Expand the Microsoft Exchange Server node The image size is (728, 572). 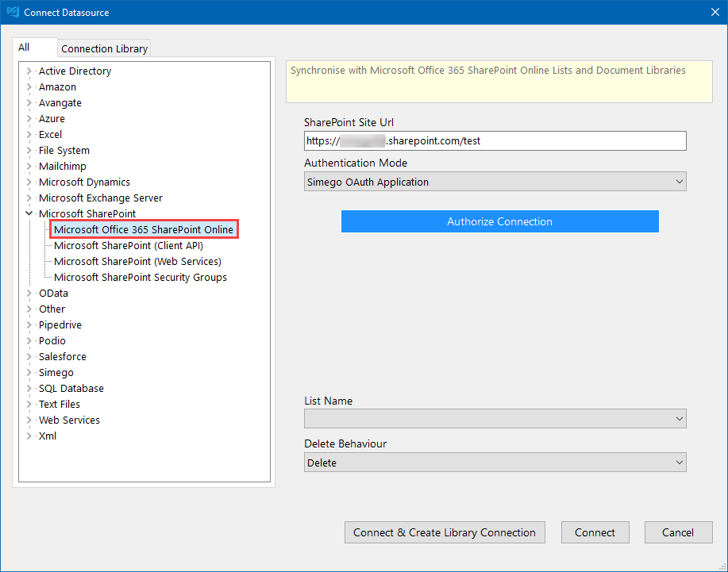point(29,198)
